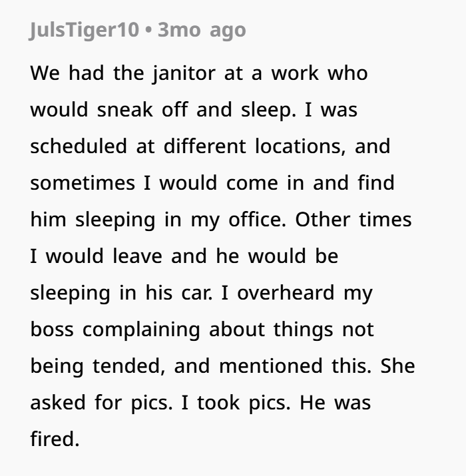
Task: Click the phrase "asked for pics."
Action: click(x=101, y=403)
